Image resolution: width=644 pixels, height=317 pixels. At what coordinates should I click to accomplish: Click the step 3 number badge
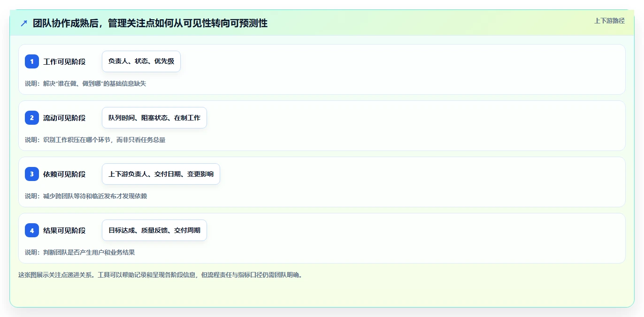(x=32, y=174)
